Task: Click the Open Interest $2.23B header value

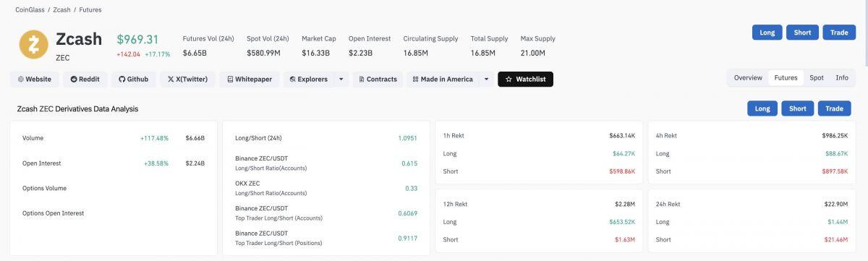Action: coord(360,53)
